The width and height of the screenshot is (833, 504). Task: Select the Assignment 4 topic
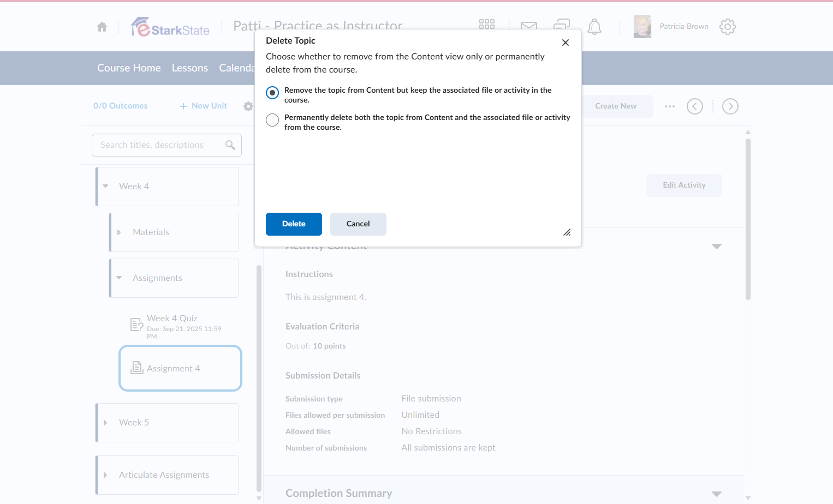(180, 368)
